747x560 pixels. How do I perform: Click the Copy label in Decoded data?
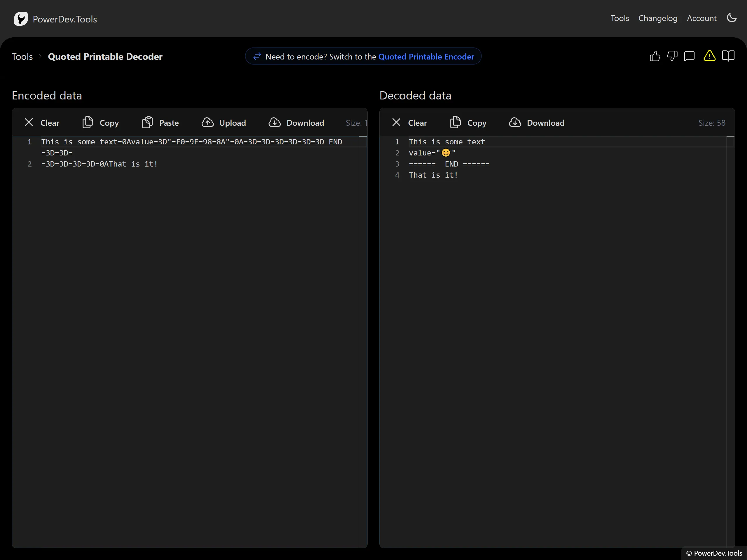point(477,123)
